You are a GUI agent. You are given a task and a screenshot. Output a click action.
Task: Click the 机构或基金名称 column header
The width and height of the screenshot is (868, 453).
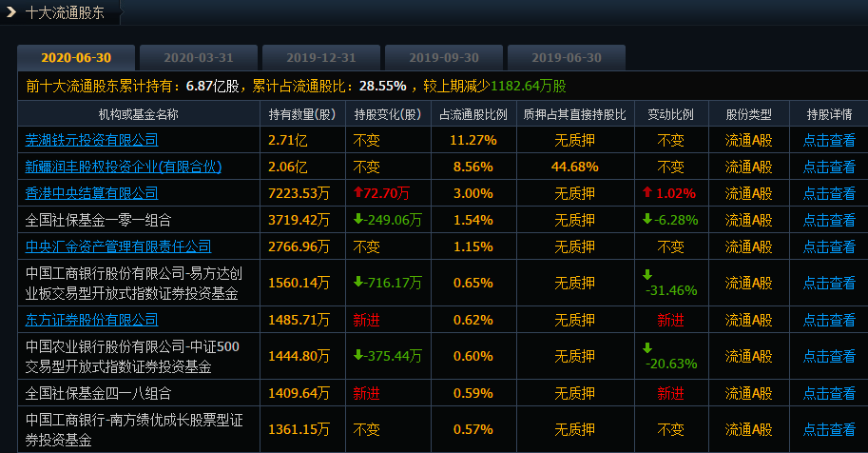tap(139, 114)
